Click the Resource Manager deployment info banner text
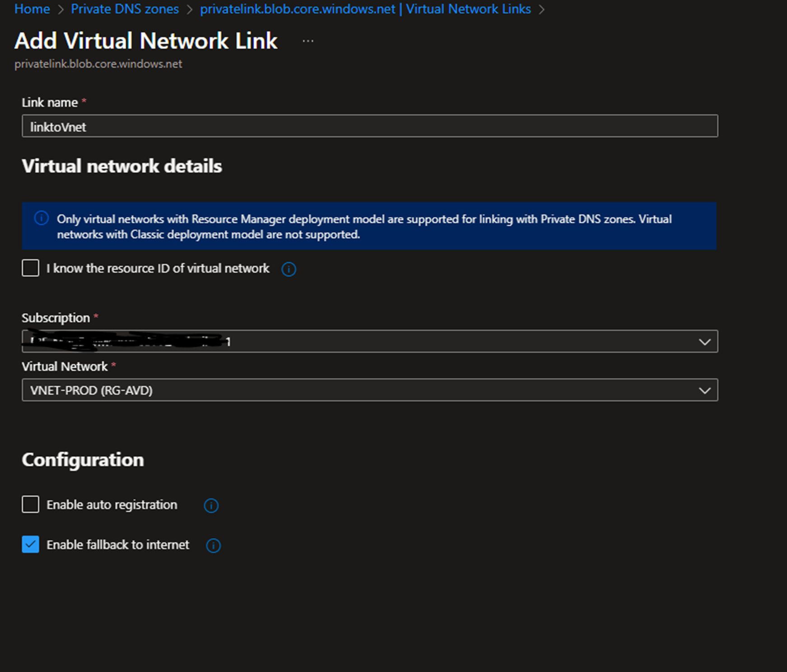 [364, 227]
